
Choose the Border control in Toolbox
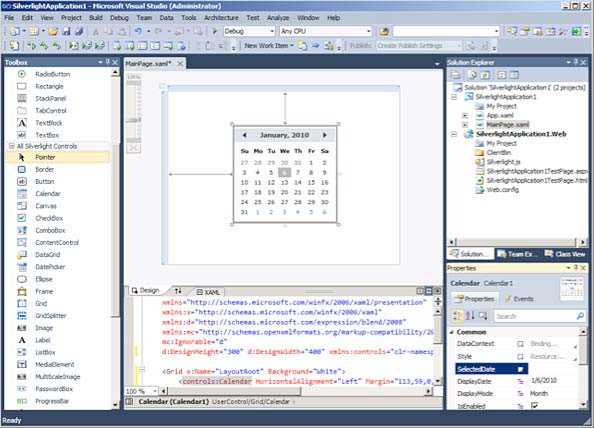(x=44, y=169)
